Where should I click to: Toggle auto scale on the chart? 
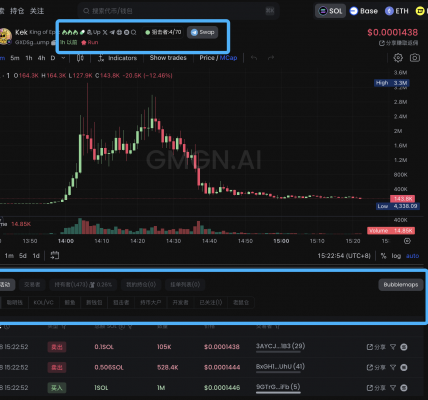pos(412,256)
